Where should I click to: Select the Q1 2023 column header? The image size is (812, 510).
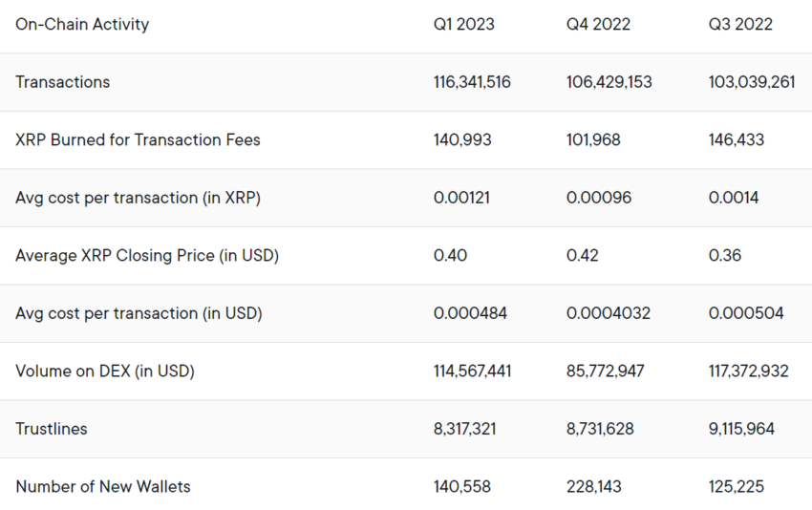click(463, 24)
